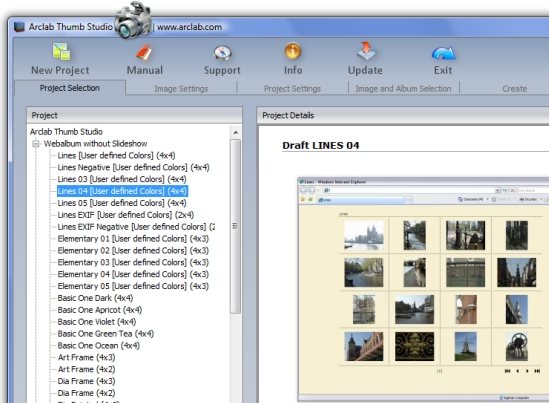Image resolution: width=549 pixels, height=403 pixels.
Task: Click the project list scroll-up arrow
Action: (x=236, y=132)
